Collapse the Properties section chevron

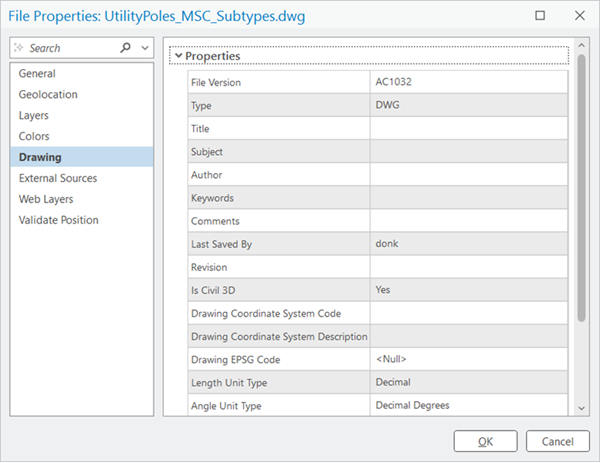click(x=178, y=56)
